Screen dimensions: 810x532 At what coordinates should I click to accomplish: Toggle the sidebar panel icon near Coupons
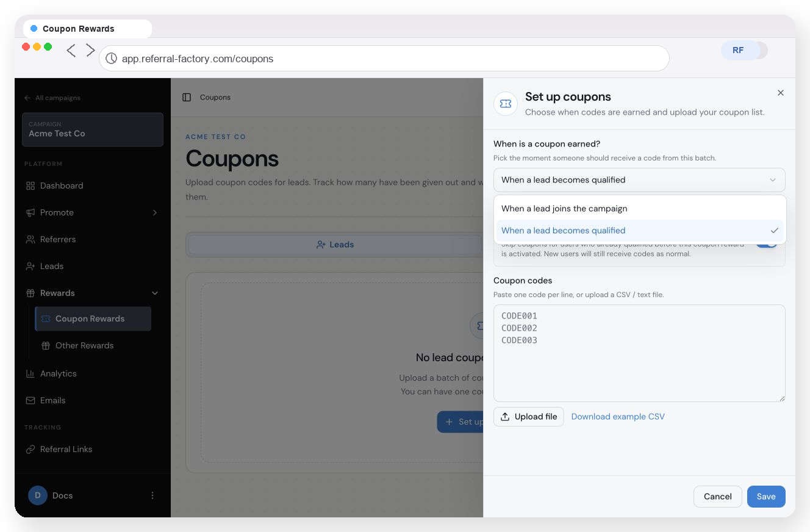pyautogui.click(x=187, y=97)
